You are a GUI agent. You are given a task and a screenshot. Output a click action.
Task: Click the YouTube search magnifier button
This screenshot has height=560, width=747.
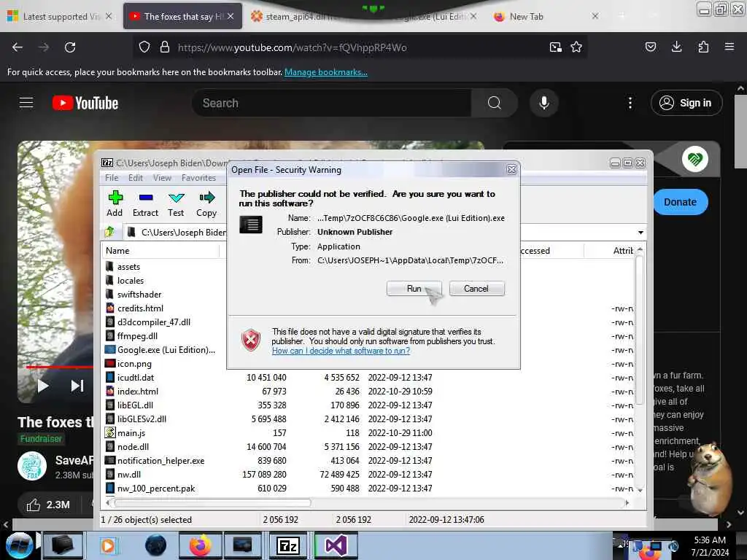pyautogui.click(x=495, y=103)
